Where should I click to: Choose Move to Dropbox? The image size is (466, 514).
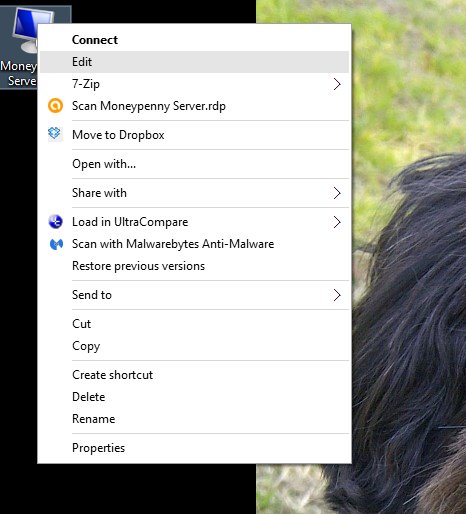[x=194, y=135]
